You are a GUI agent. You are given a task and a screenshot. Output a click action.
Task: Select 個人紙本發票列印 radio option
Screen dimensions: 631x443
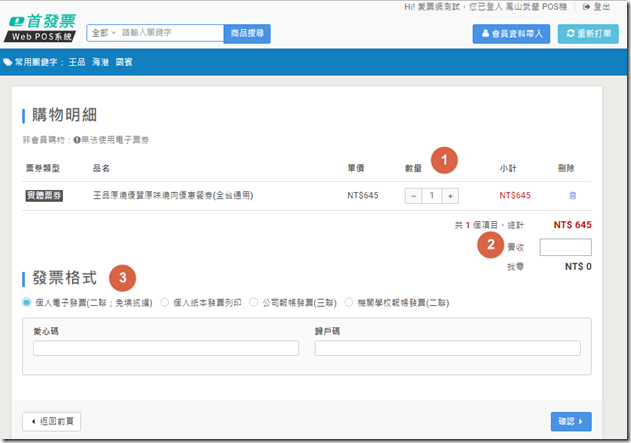tap(165, 302)
